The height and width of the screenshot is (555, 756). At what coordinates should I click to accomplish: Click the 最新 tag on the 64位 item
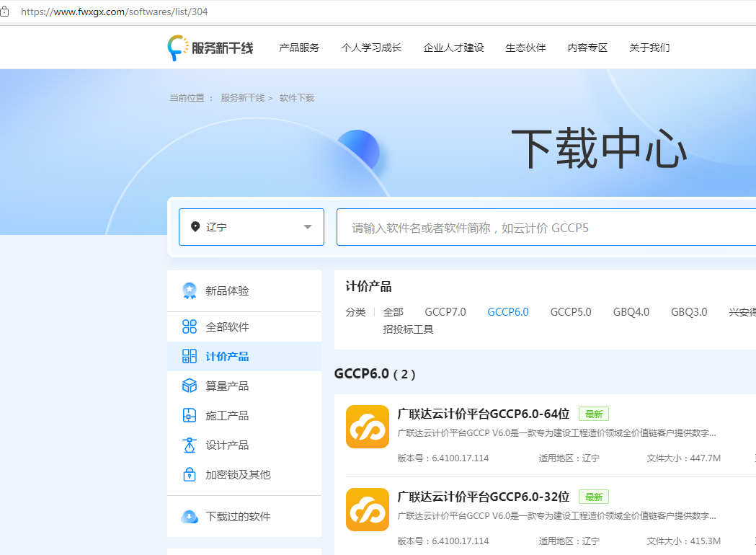pos(594,414)
